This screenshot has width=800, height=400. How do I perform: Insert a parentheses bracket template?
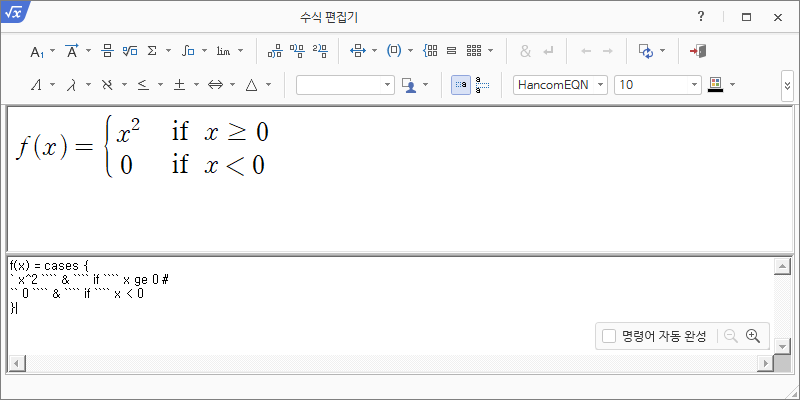tap(394, 51)
